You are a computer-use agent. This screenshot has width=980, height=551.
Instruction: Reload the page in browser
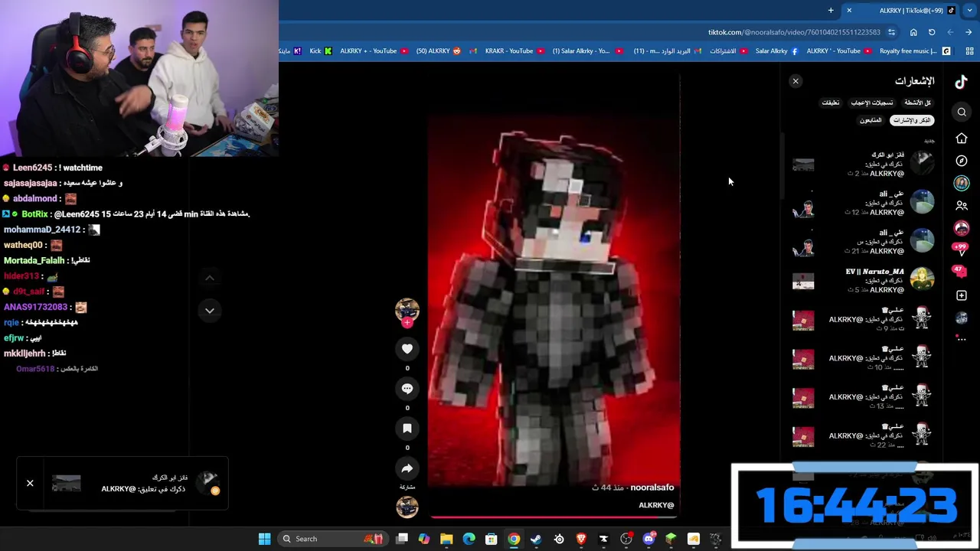932,32
